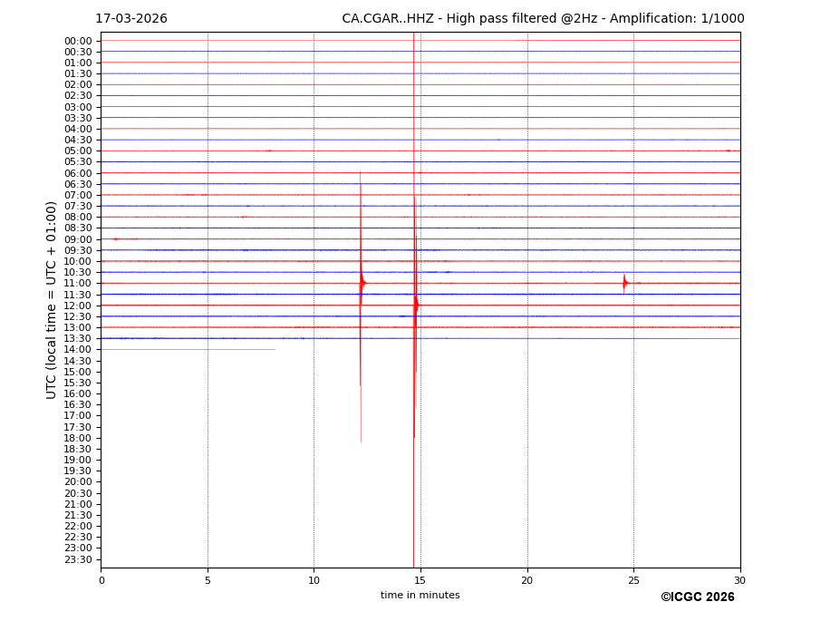Click the 'time in minutes' axis label
This screenshot has width=840, height=631.
[420, 596]
